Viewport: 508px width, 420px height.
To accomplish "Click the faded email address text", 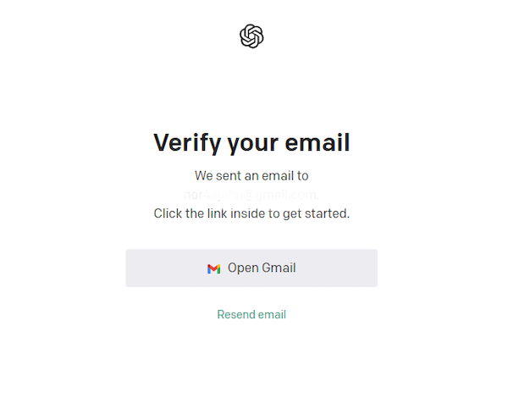I will (251, 195).
